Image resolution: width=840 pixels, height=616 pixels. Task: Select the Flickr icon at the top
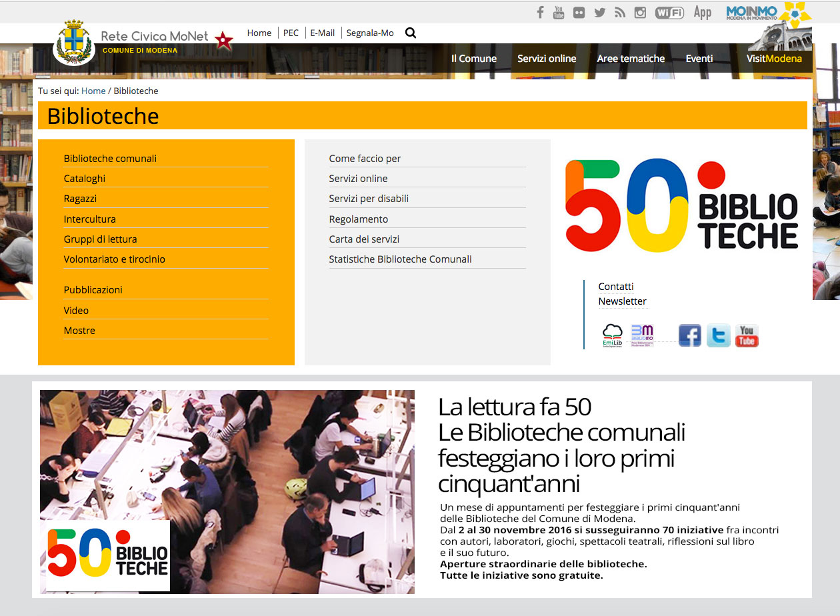click(579, 12)
